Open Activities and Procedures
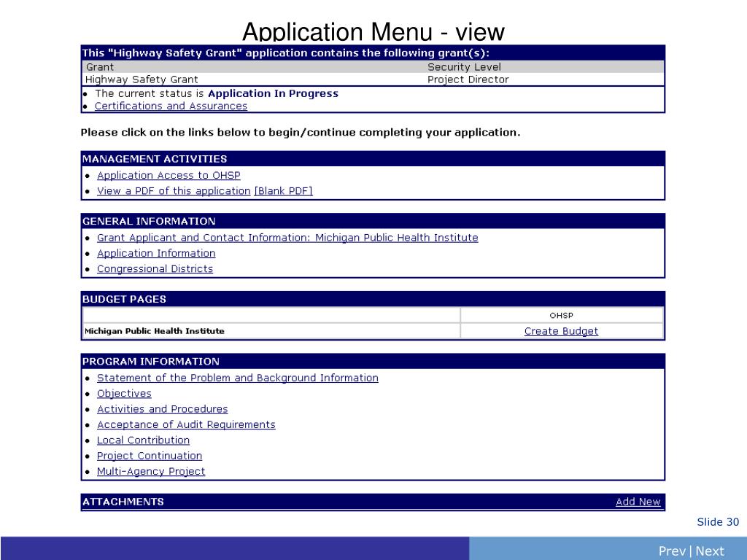This screenshot has width=747, height=560. [163, 409]
